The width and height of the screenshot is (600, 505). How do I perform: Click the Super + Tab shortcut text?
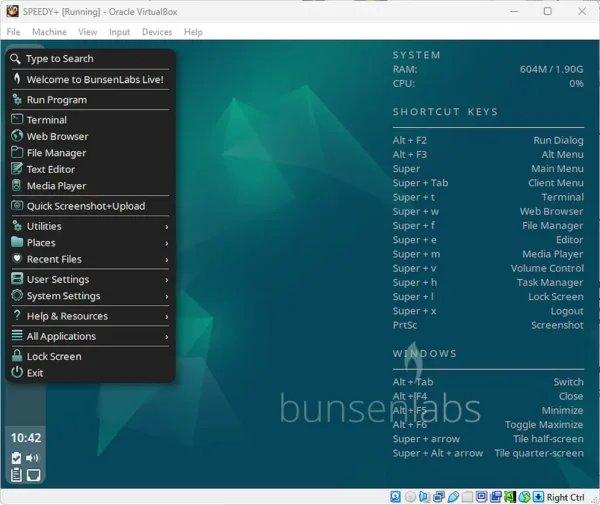pyautogui.click(x=420, y=183)
